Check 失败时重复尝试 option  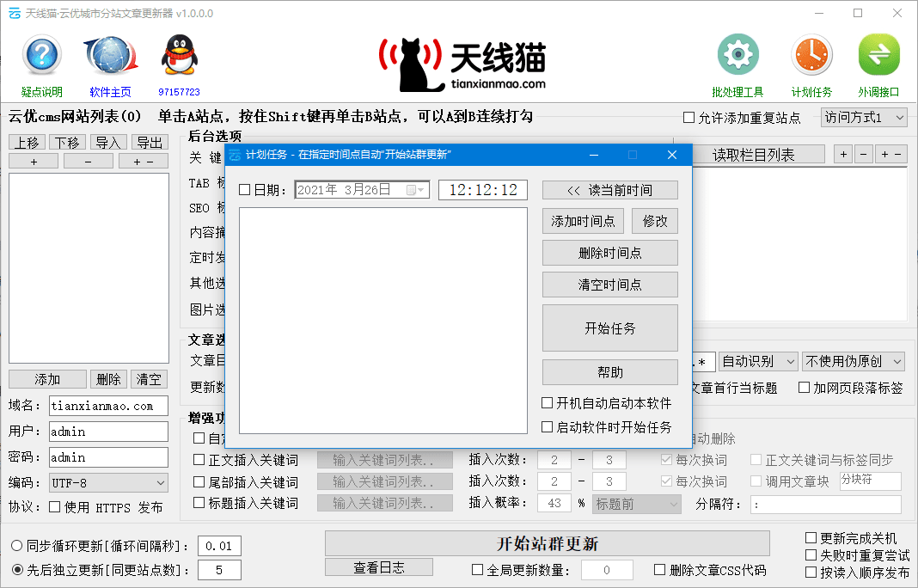coord(811,554)
